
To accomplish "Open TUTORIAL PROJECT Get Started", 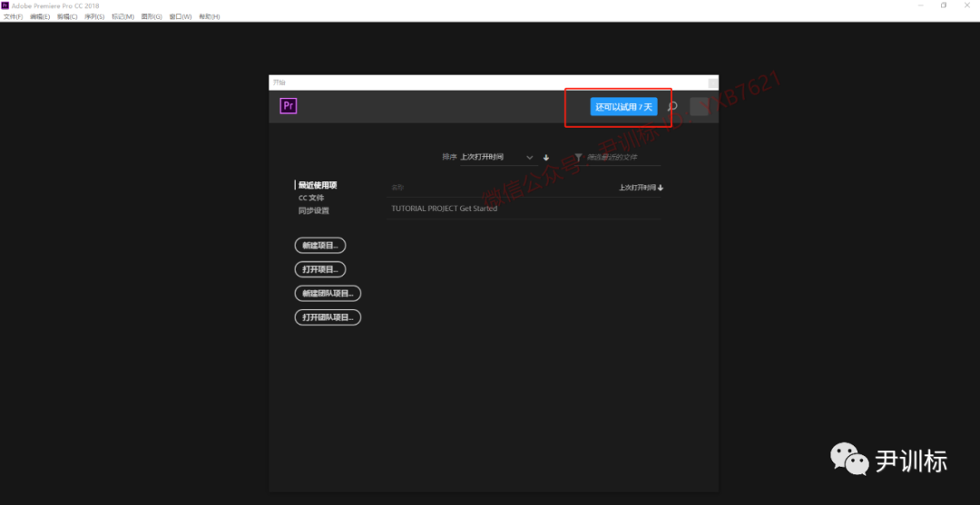I will pos(524,209).
